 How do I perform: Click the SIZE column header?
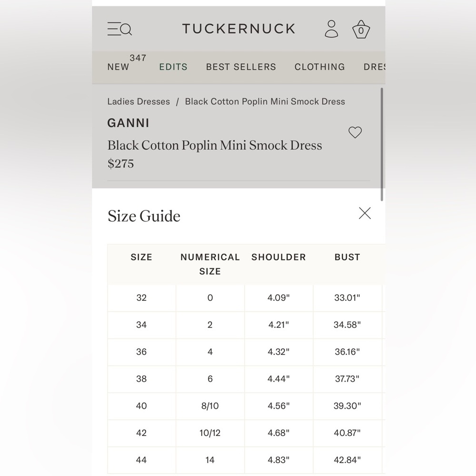(141, 257)
